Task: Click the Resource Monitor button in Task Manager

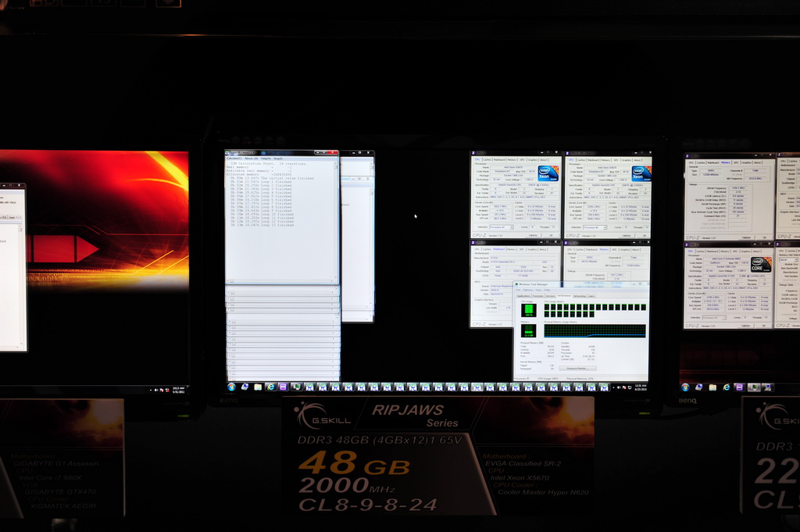Action: (576, 368)
